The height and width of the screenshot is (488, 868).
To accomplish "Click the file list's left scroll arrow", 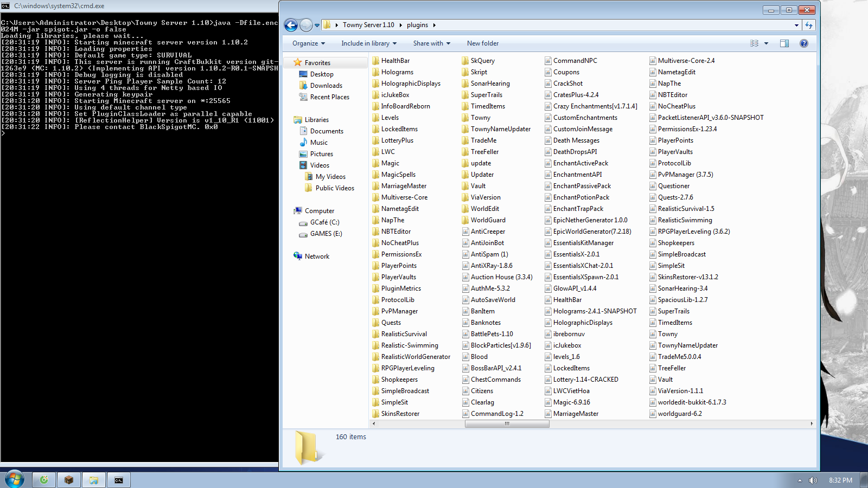I will 374,424.
